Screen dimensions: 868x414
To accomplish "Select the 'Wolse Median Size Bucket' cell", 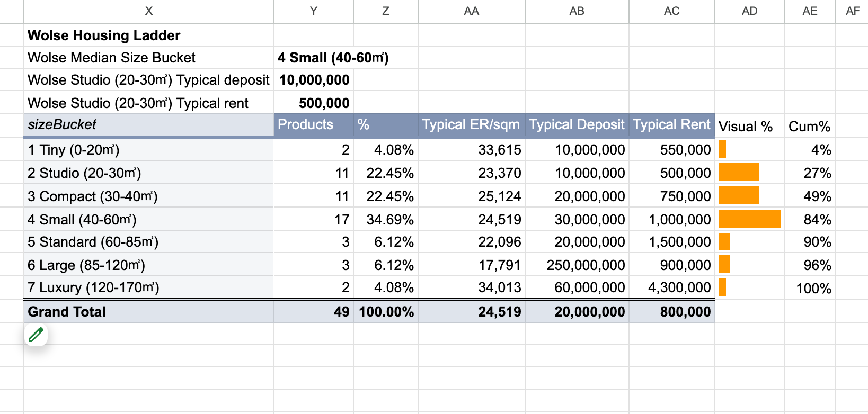I will (x=149, y=58).
